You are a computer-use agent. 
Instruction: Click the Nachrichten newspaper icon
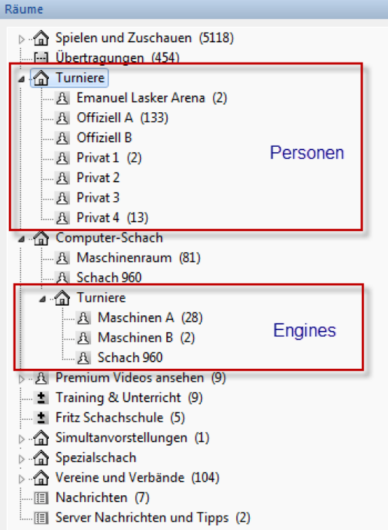point(41,498)
